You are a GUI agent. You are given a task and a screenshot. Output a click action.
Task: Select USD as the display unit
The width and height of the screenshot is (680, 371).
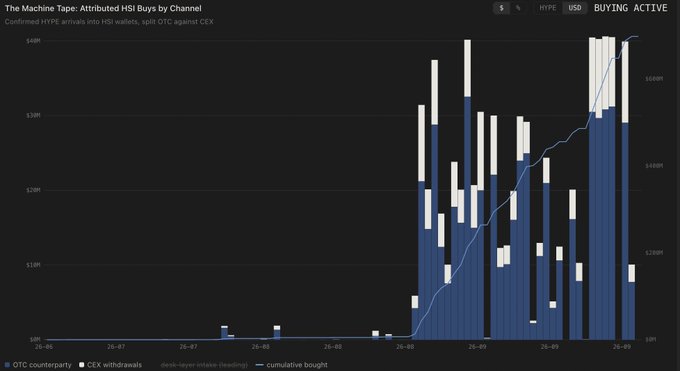pyautogui.click(x=575, y=8)
